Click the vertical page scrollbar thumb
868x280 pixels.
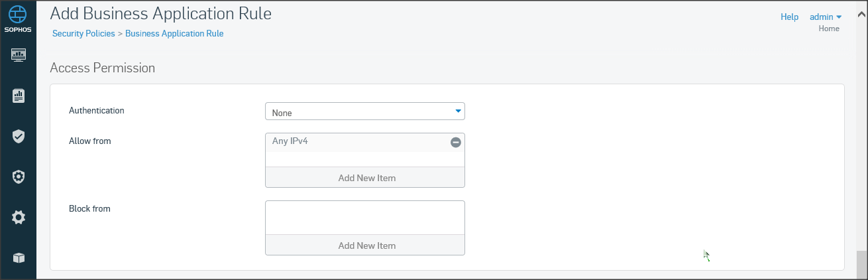861,265
